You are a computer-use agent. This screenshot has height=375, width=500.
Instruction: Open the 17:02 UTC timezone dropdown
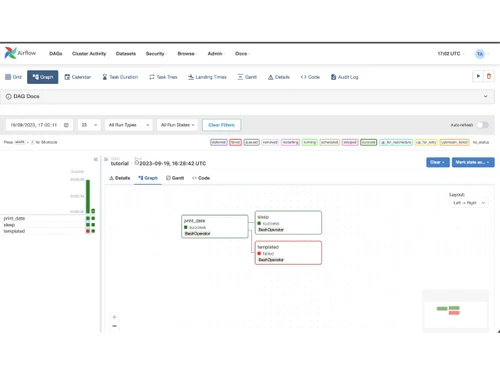pos(451,54)
